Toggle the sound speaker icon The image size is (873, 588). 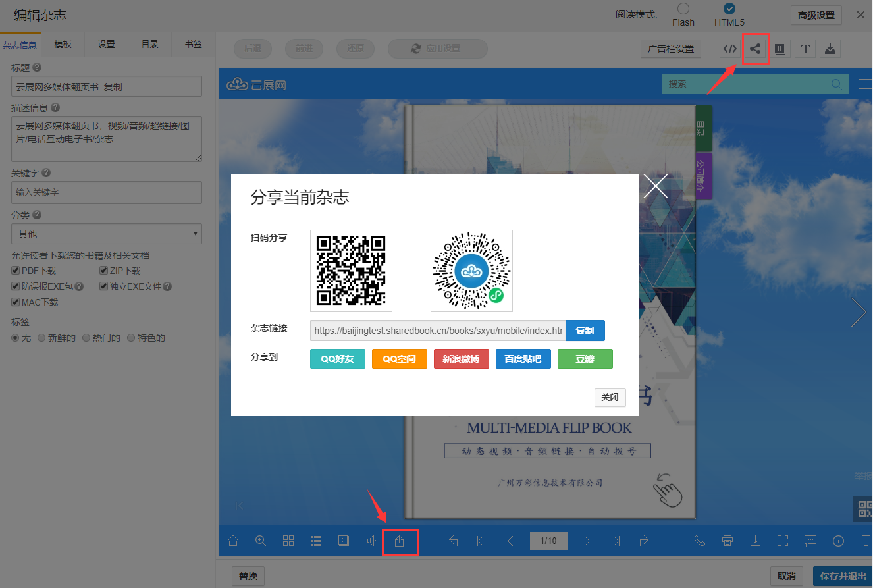point(371,541)
